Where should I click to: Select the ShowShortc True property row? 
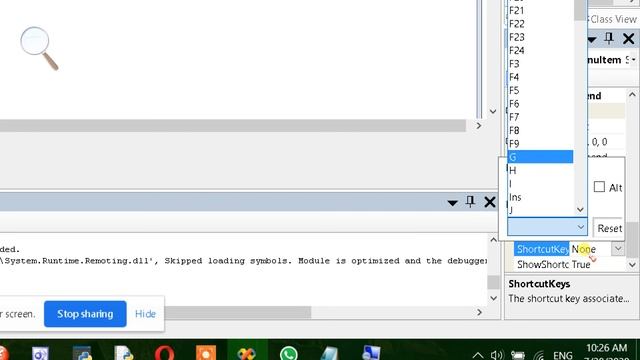569,264
